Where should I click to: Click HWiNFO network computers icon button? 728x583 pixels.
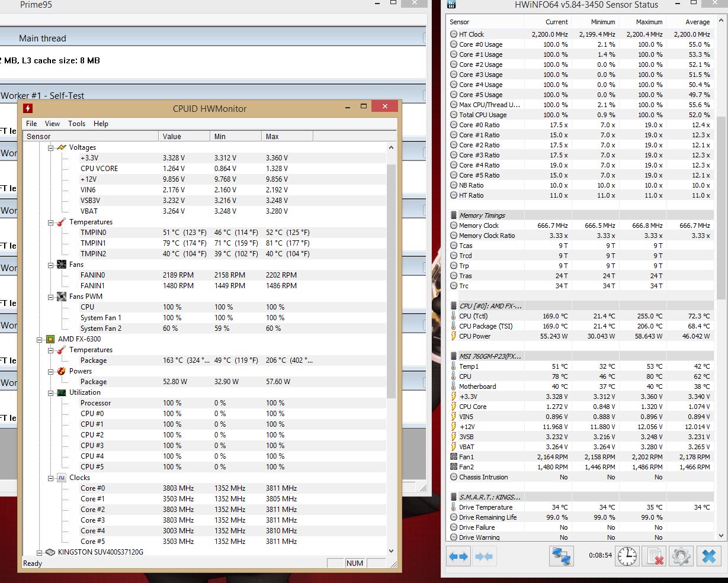click(x=561, y=556)
